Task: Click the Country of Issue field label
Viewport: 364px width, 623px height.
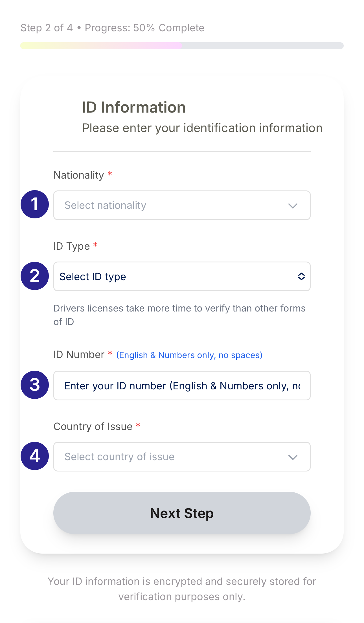Action: tap(93, 427)
